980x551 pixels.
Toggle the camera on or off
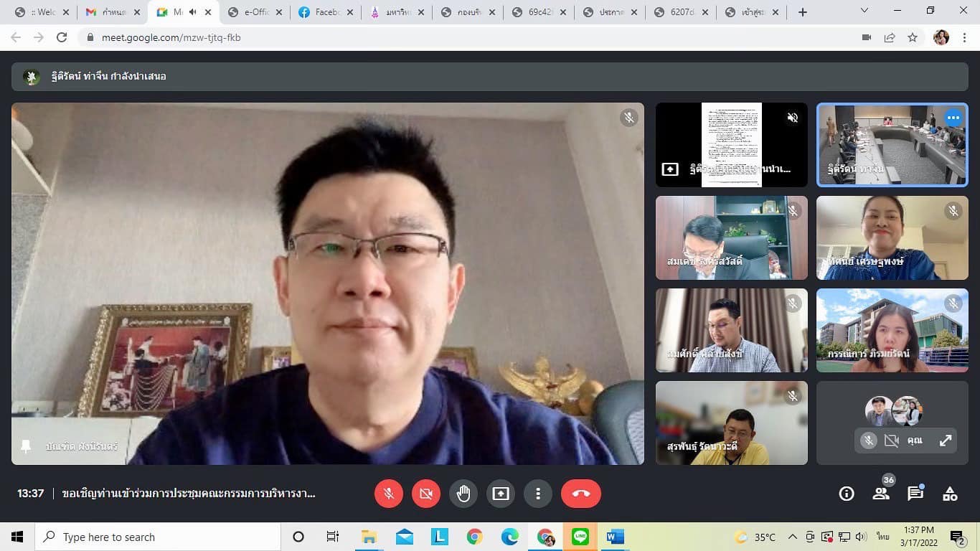point(426,494)
